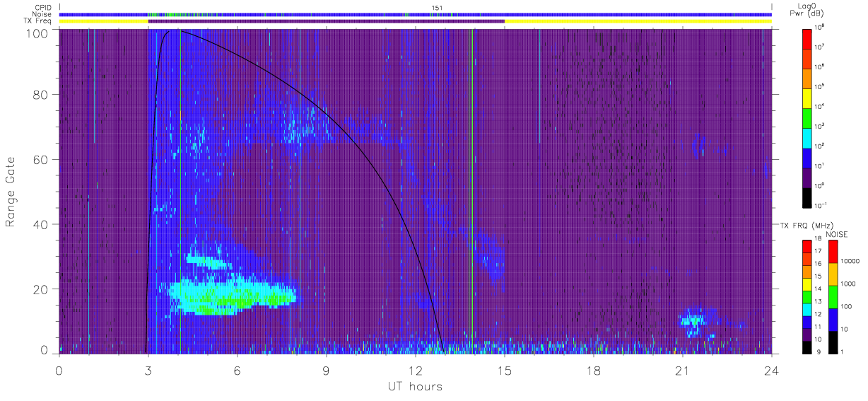Click the black segment of the Lag0 Pwr colorbar

pos(807,197)
